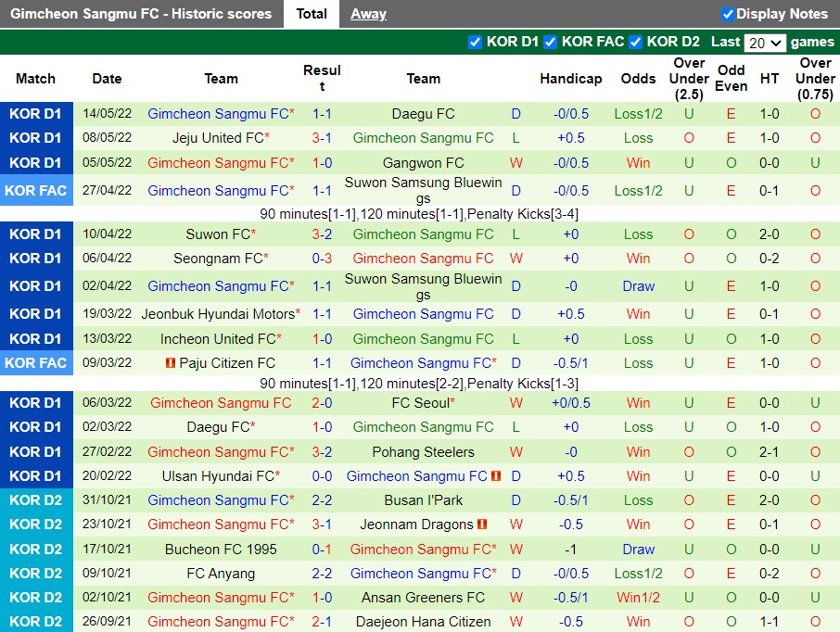Click KOR D2 league cell on 31/10/21 row

tap(36, 500)
